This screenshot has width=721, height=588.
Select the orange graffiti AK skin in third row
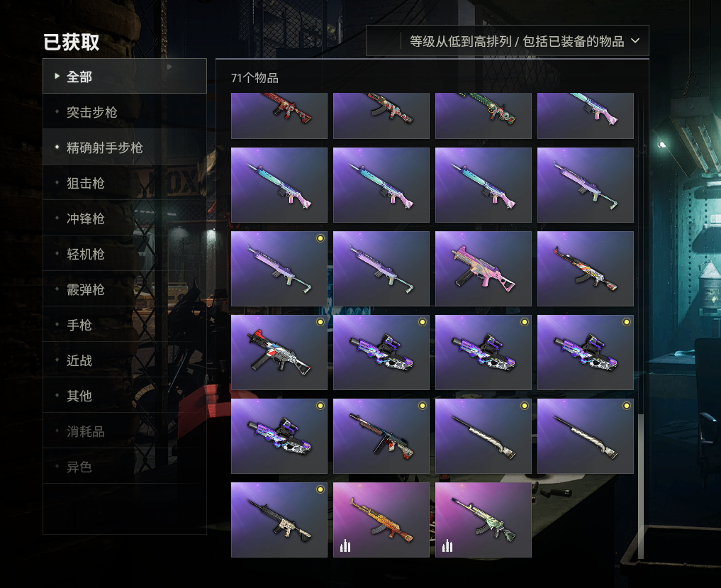click(586, 269)
